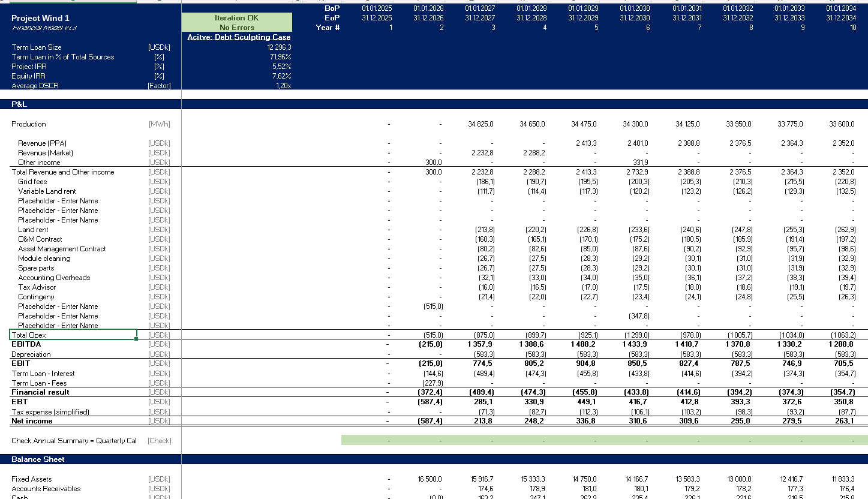
Task: Click the Term Loan Size value 12 296,3
Action: point(279,47)
